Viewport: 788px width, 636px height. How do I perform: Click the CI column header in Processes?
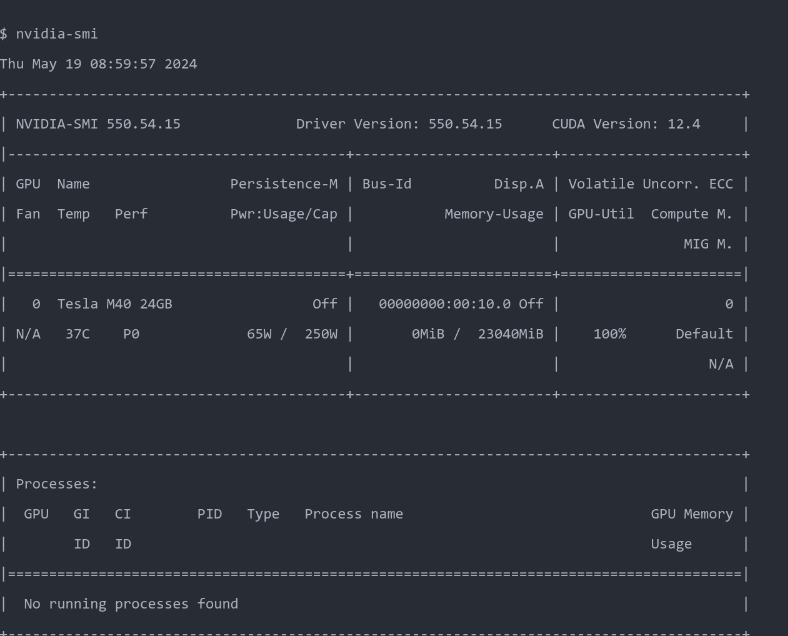tap(123, 514)
